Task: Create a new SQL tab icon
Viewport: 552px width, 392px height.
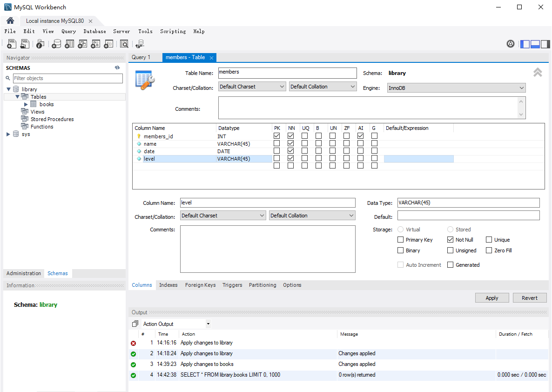Action: (11, 44)
